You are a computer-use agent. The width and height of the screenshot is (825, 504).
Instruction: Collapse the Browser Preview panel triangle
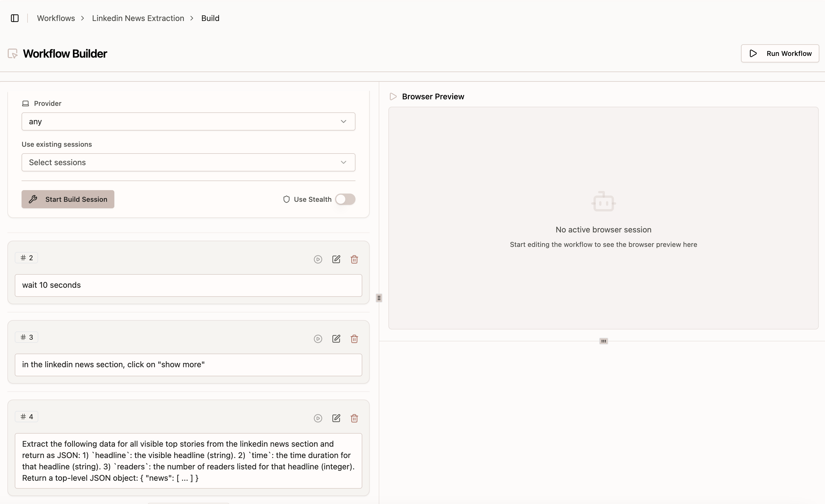(393, 97)
